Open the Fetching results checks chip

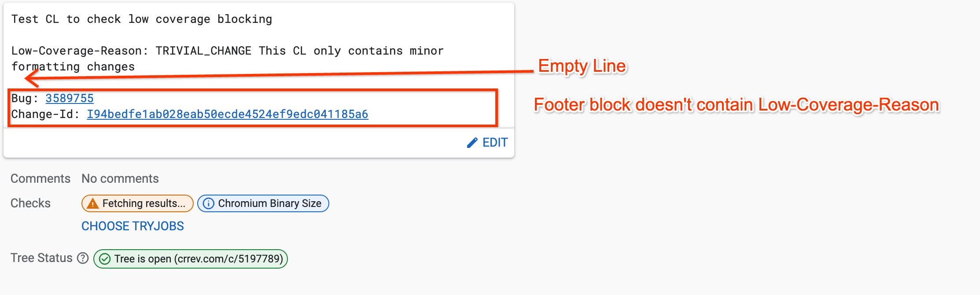pyautogui.click(x=137, y=203)
